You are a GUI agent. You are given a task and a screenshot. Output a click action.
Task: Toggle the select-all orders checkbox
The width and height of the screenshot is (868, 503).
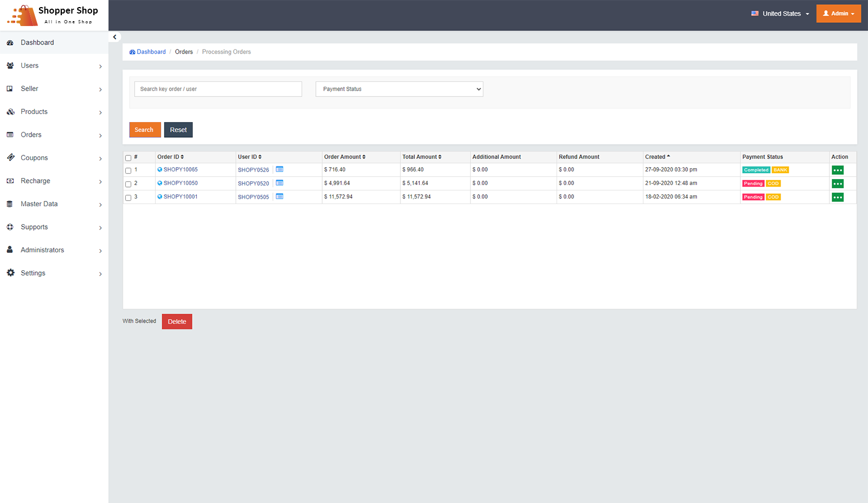tap(128, 158)
